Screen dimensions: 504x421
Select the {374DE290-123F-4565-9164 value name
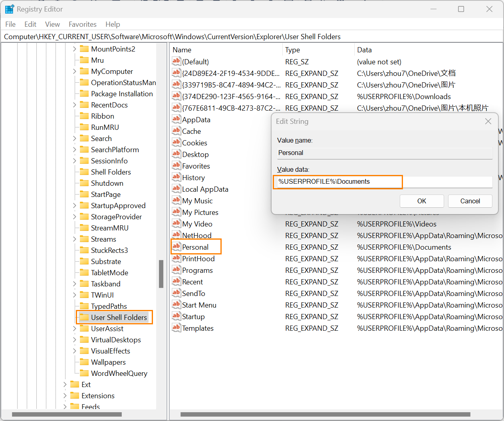pyautogui.click(x=231, y=96)
